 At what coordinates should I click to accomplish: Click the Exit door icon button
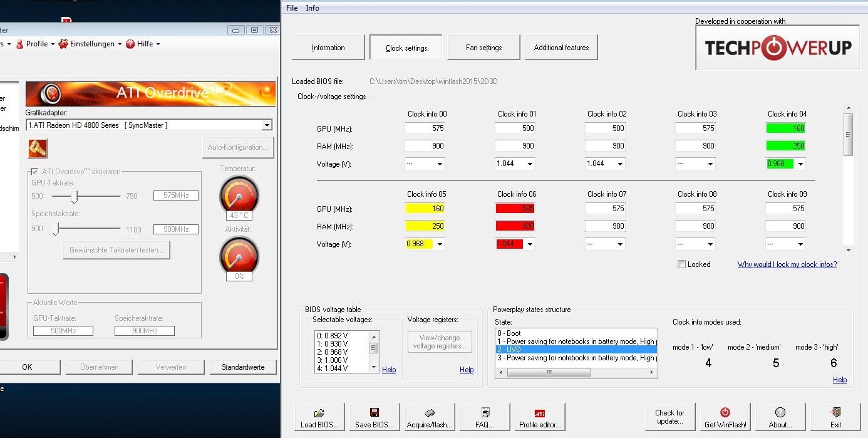[x=835, y=417]
